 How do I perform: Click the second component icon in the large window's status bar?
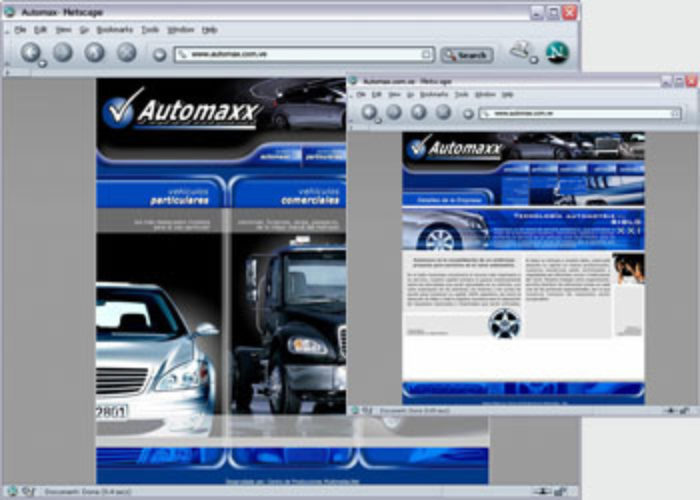[28, 492]
